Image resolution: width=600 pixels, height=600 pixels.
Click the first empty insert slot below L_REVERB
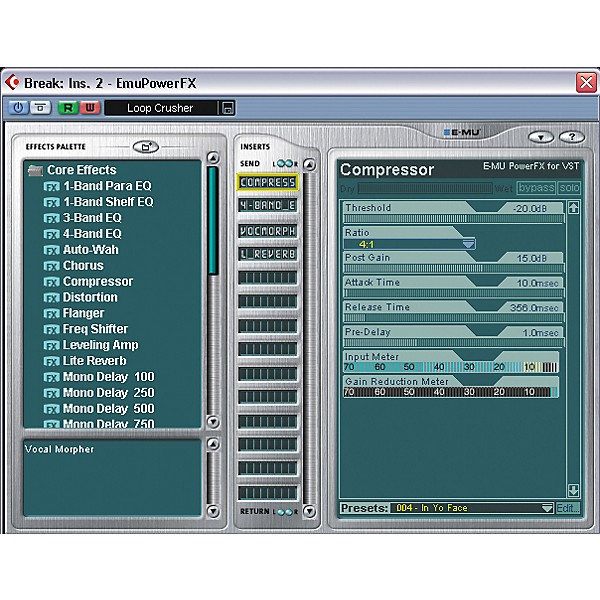[x=267, y=278]
